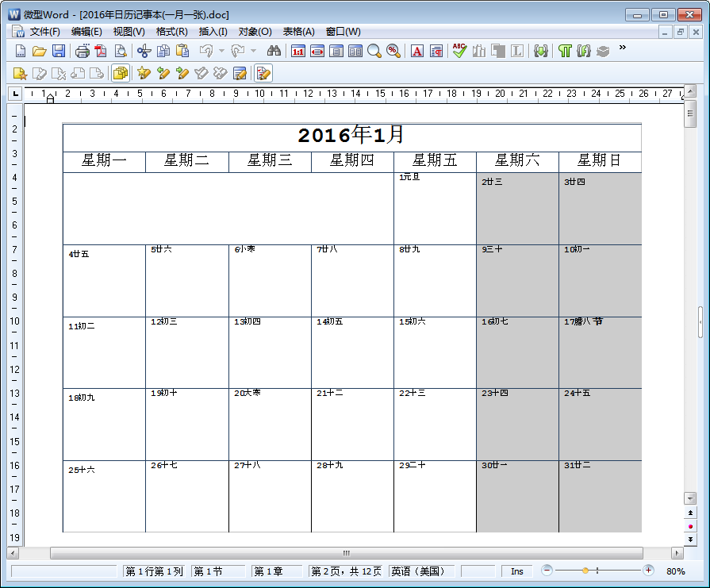Click the zoom in plus button
The image size is (710, 588).
[x=648, y=571]
